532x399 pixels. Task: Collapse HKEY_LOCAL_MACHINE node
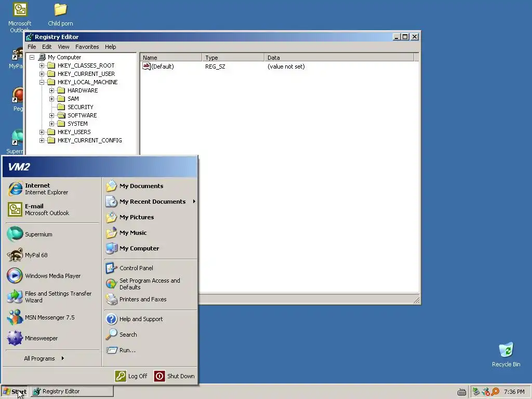[42, 82]
